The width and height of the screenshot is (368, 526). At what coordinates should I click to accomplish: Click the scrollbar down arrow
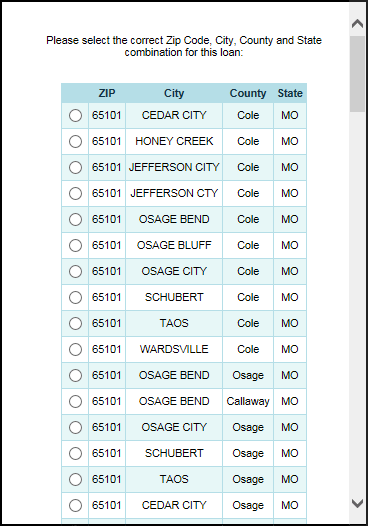[x=358, y=503]
